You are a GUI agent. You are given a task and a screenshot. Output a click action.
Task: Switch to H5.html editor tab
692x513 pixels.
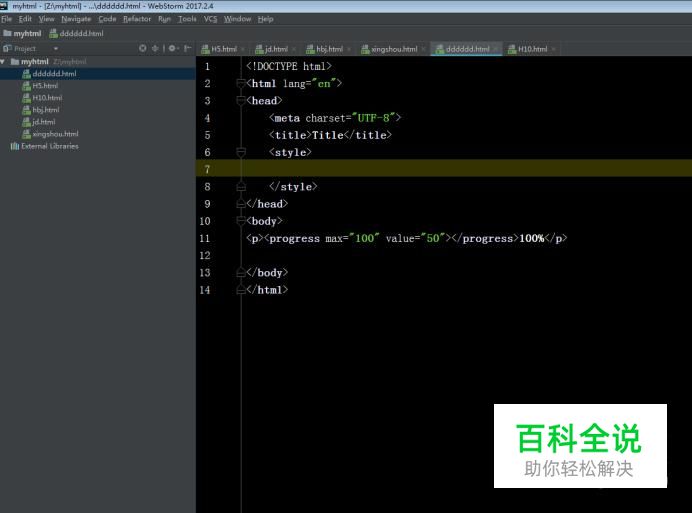coord(219,49)
